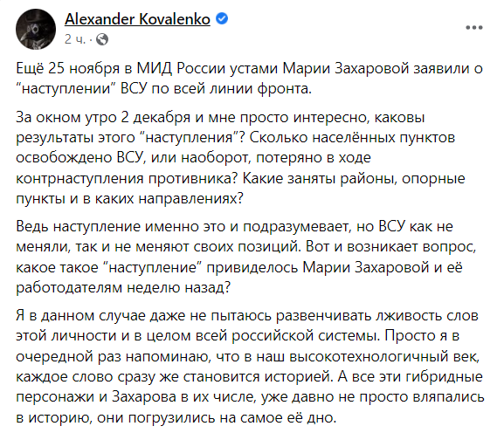Open Alexander Kovalenko's profile picture

36,29
